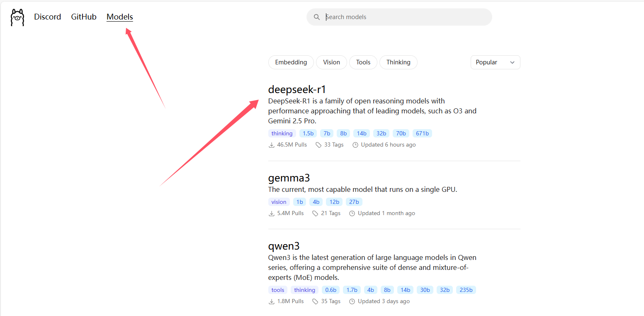Image resolution: width=644 pixels, height=316 pixels.
Task: Select gemma3 vision tag
Action: coord(279,202)
